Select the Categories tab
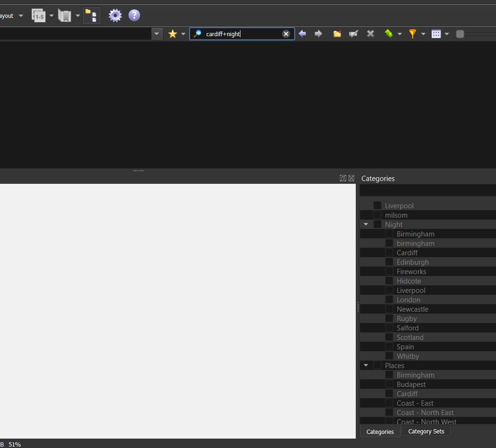496x448 pixels. pyautogui.click(x=380, y=432)
